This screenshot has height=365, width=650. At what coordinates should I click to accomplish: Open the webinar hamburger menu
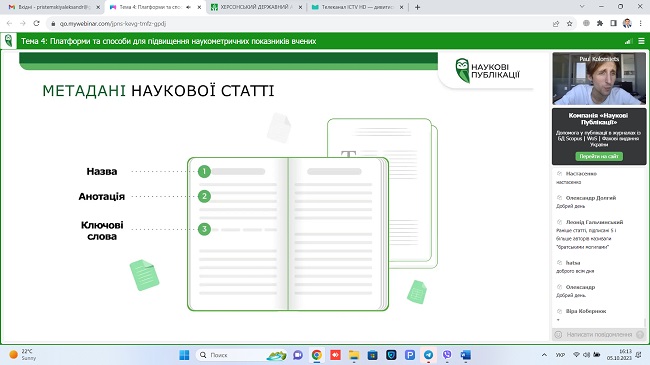point(641,41)
